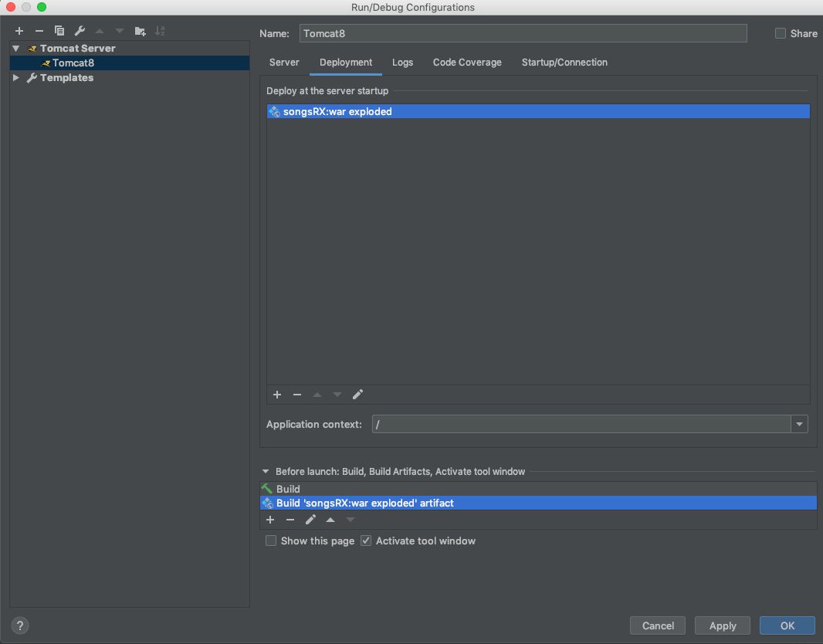The width and height of the screenshot is (823, 644).
Task: Collapse the Tomcat Server tree node
Action: point(16,49)
